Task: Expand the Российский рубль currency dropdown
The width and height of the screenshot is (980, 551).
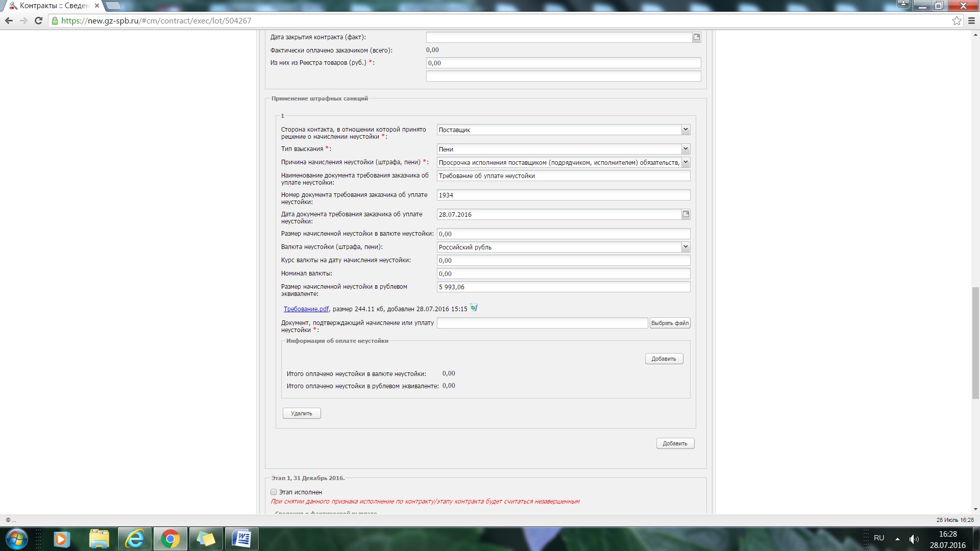Action: (x=685, y=247)
